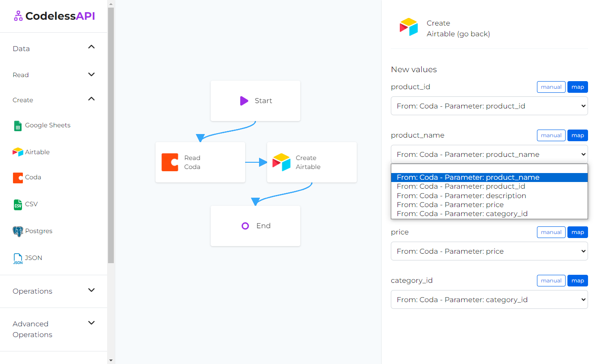Select the Postgres elephant icon

[x=17, y=231]
